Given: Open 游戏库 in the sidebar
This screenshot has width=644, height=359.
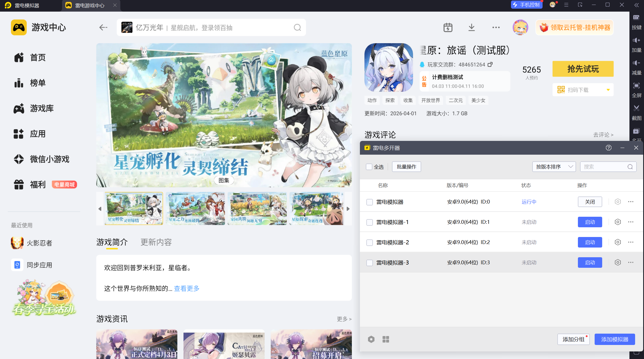Looking at the screenshot, I should (x=42, y=109).
